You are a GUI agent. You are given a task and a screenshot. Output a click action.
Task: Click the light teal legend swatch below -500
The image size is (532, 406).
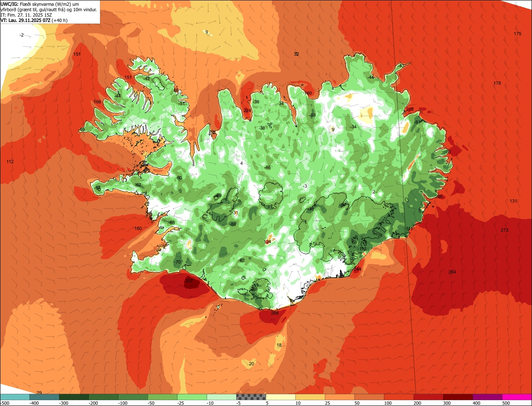(15, 397)
